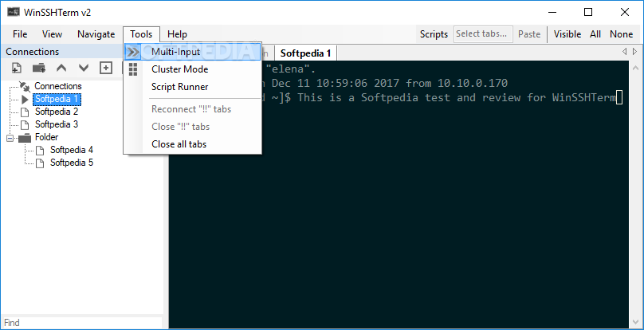Click the Connections panel header
Image resolution: width=644 pixels, height=330 pixels.
(61, 51)
